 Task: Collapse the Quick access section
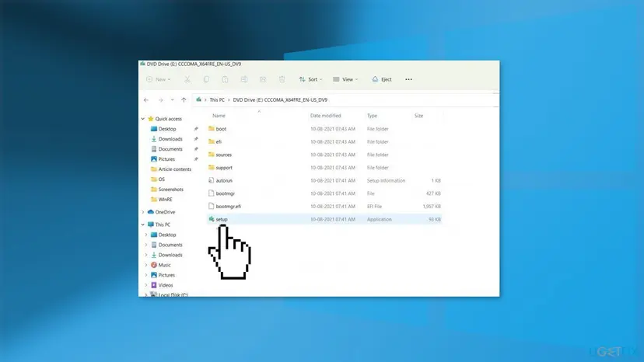click(143, 119)
